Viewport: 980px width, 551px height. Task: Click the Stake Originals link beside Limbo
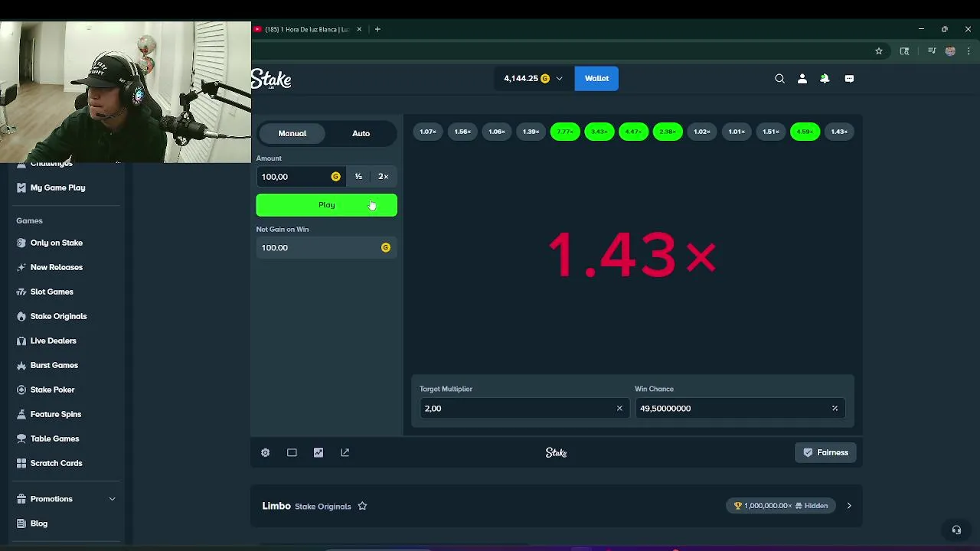pyautogui.click(x=323, y=507)
